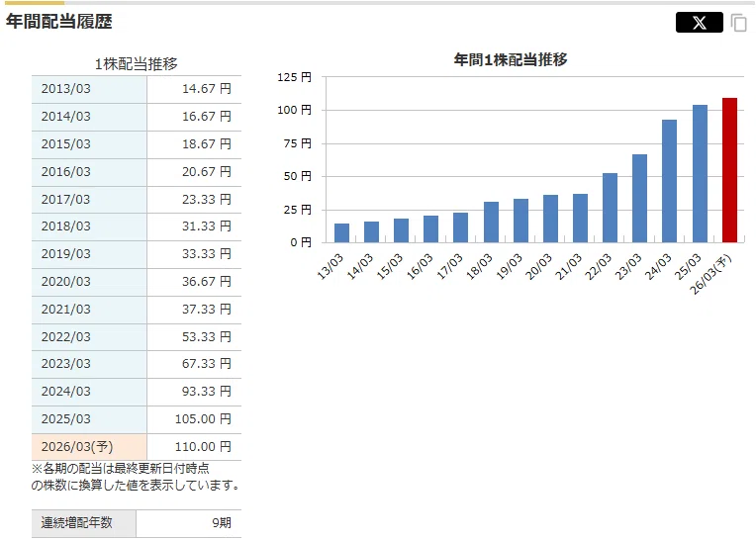
Task: Click the 25/03 chart bar
Action: 700,173
